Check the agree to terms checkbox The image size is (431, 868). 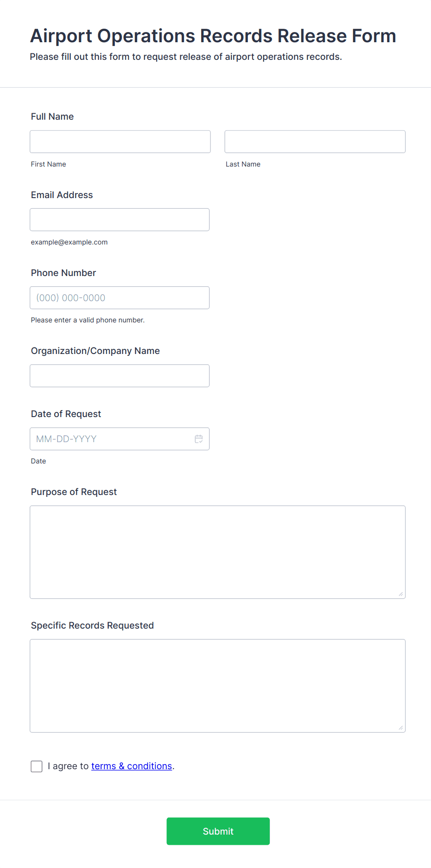pos(37,766)
